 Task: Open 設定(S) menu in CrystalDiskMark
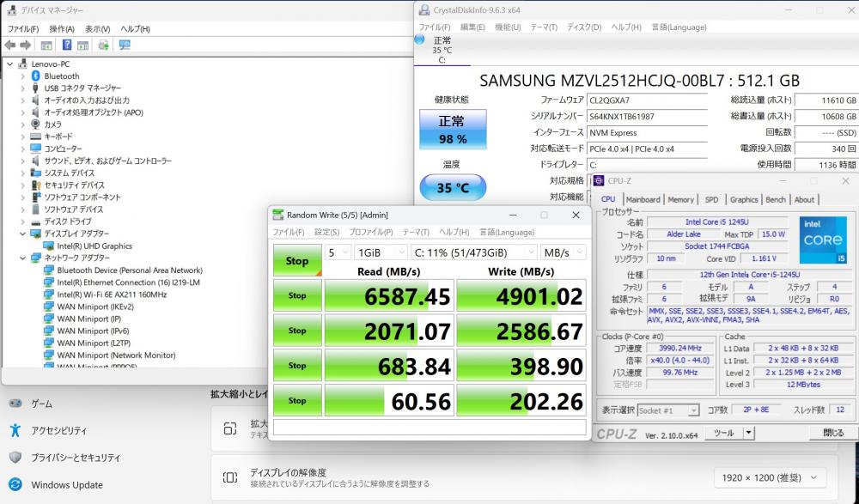[x=326, y=232]
